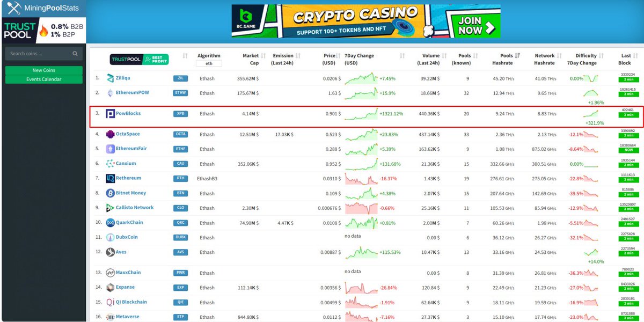Click the -16.37% change in Rethereum row
644x322 pixels.
pos(388,178)
